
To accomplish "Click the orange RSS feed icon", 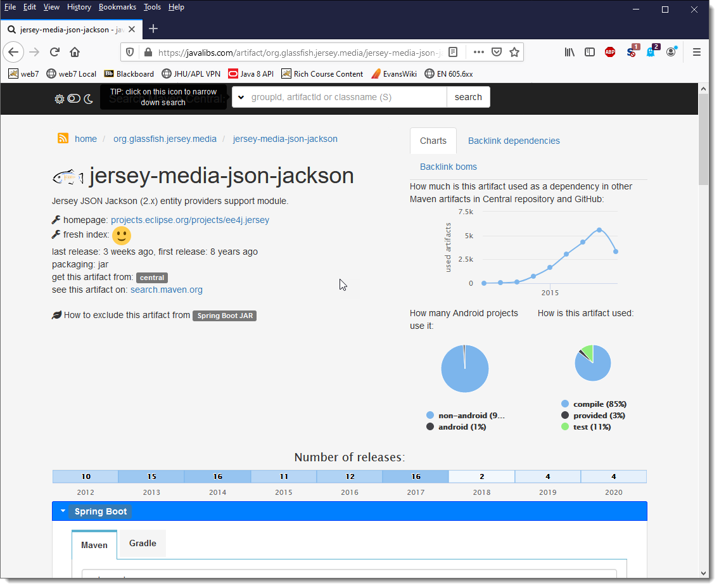I will coord(63,139).
